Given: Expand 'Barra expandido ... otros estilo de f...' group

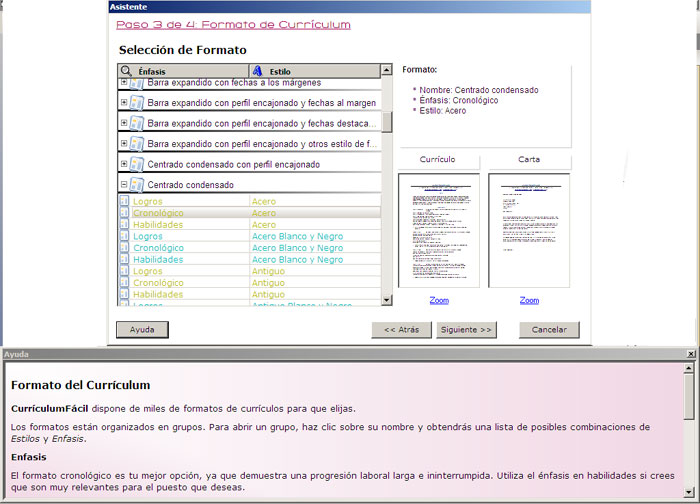Looking at the screenshot, I should (x=124, y=143).
